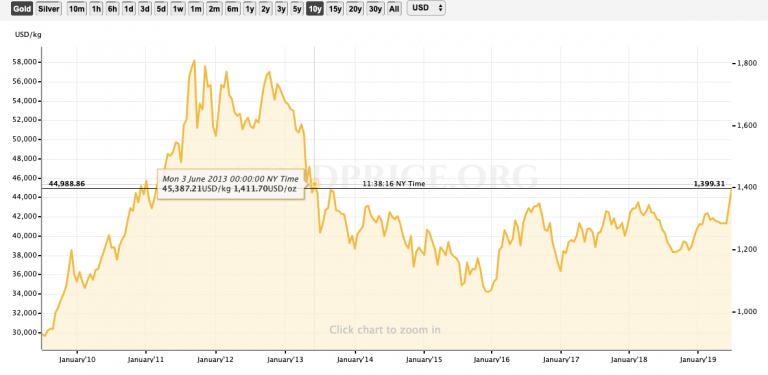This screenshot has height=375, width=768.
Task: Show the 6m price history
Action: pos(232,9)
